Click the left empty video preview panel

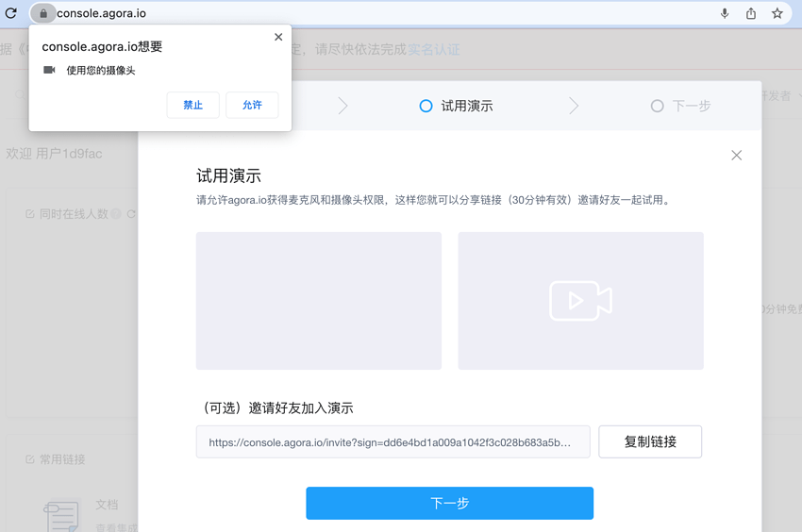click(x=319, y=301)
